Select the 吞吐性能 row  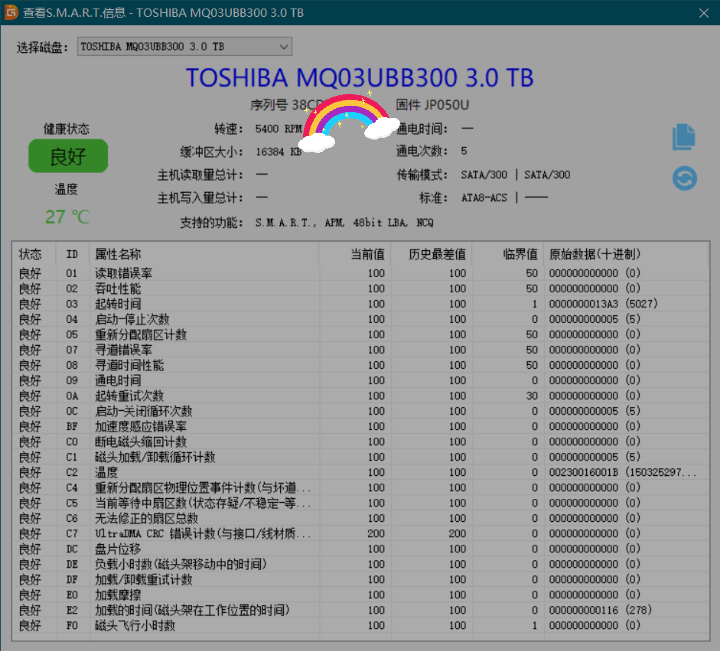[360, 288]
